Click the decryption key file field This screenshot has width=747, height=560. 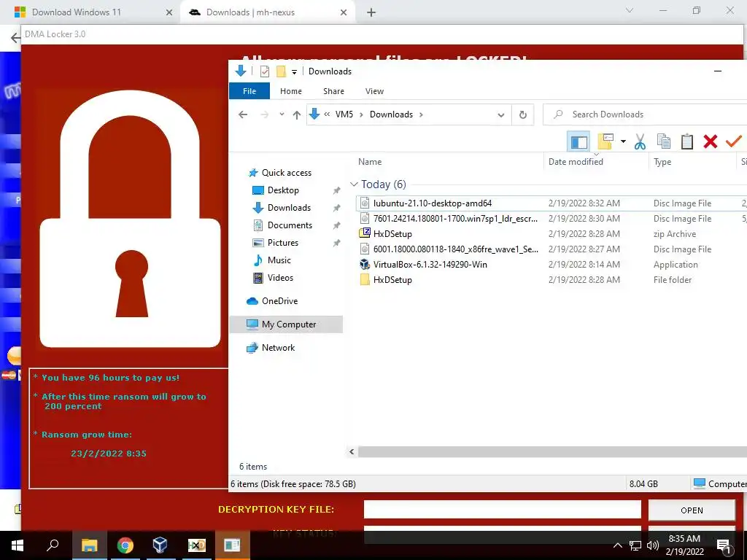[x=502, y=509]
